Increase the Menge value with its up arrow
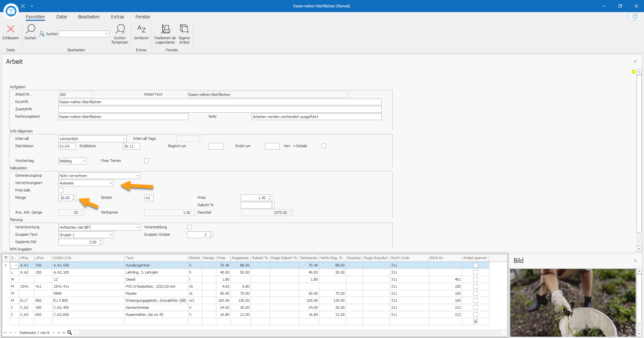Viewport: 644px width, 338px height. pyautogui.click(x=73, y=196)
